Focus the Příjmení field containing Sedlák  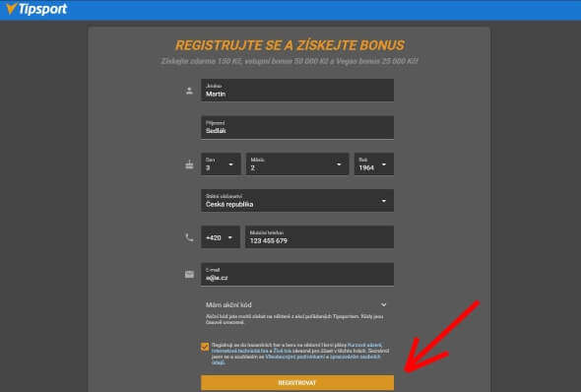click(x=297, y=127)
